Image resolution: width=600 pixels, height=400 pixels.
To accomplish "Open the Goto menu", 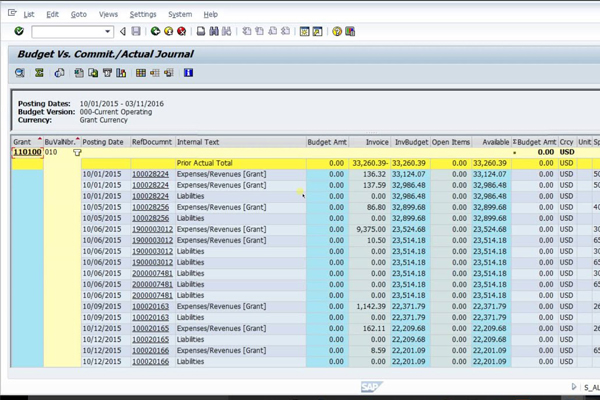I will pos(78,15).
